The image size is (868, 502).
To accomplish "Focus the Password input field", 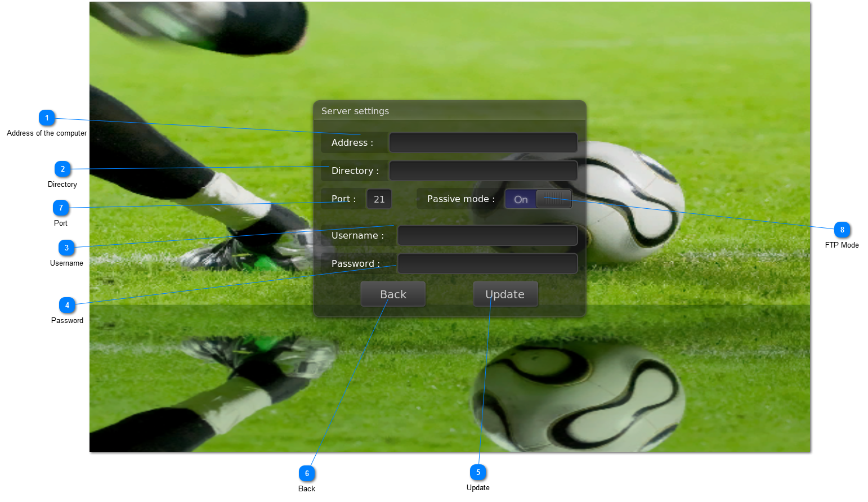I will click(487, 264).
